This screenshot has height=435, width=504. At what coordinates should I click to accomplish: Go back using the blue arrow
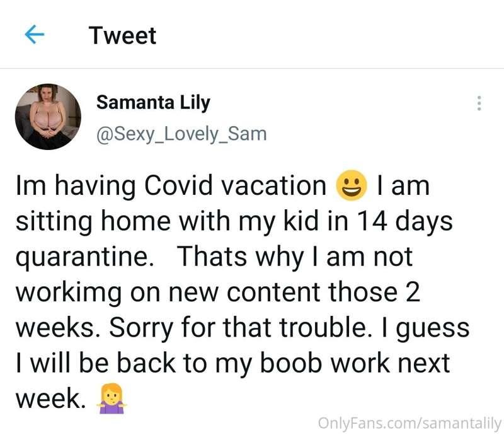[x=35, y=35]
